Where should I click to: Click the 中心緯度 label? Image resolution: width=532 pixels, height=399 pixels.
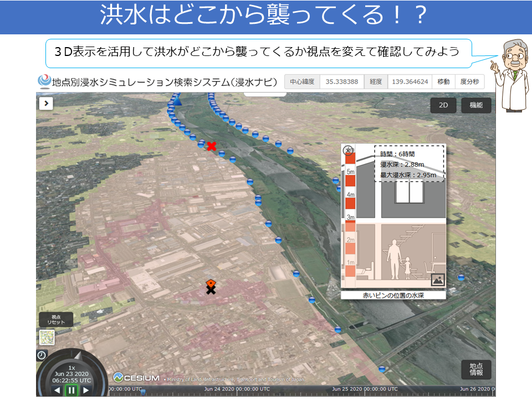[x=302, y=82]
